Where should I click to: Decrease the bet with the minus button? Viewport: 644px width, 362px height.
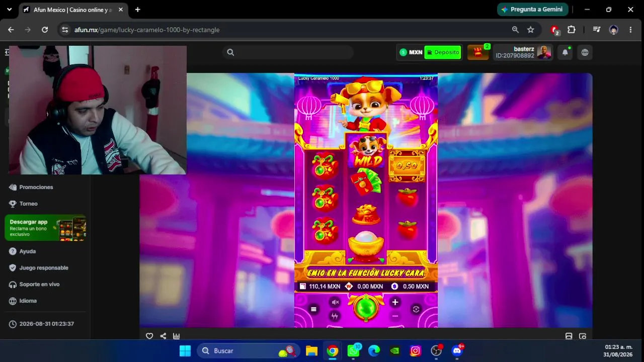tap(395, 316)
